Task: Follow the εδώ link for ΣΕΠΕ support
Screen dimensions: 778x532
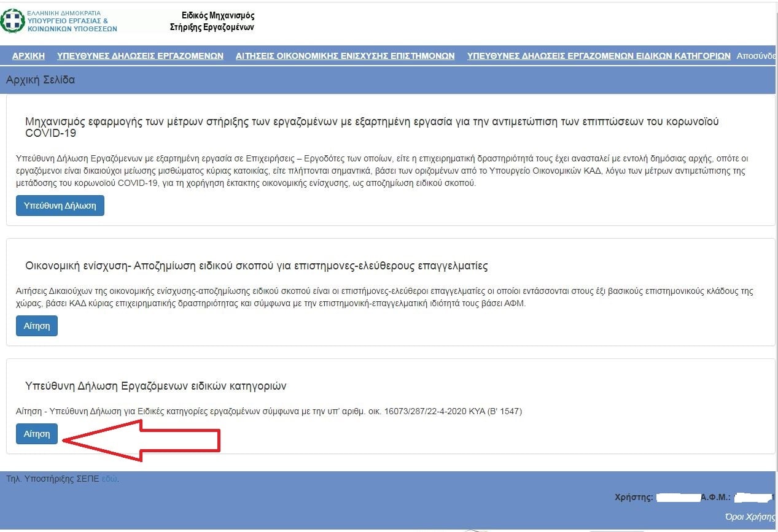Action: click(109, 479)
